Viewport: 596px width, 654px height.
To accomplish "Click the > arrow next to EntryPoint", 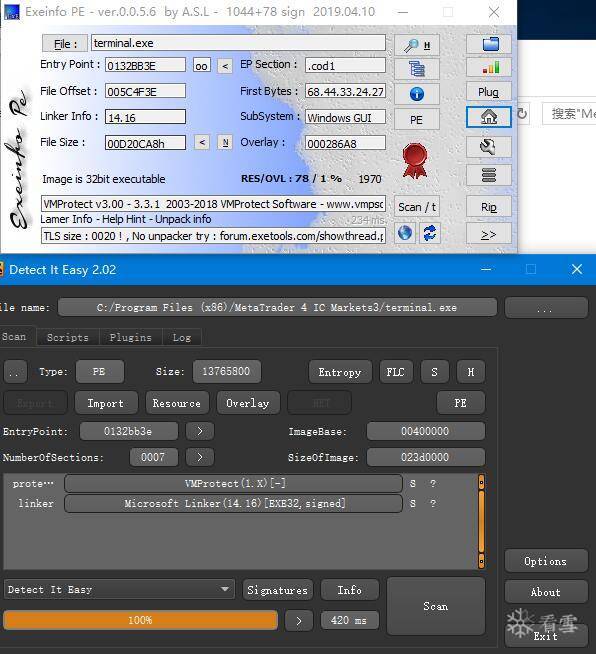I will (x=200, y=431).
